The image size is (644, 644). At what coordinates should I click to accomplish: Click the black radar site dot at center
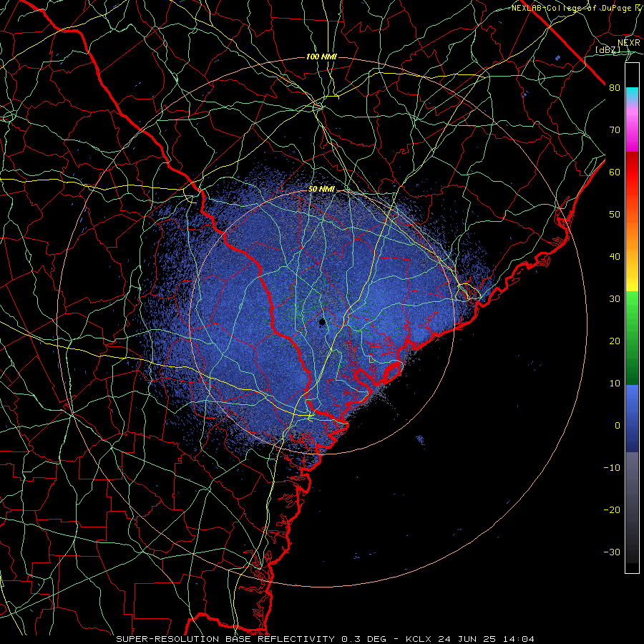click(322, 322)
